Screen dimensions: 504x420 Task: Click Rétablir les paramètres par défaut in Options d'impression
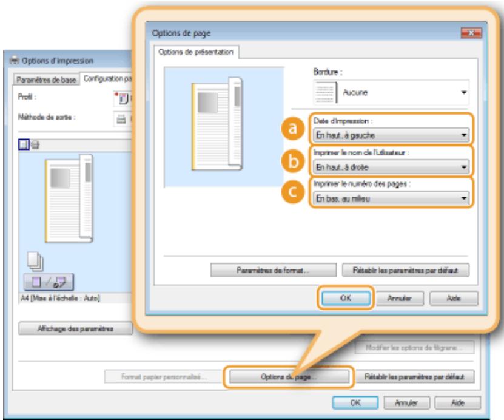pyautogui.click(x=414, y=376)
